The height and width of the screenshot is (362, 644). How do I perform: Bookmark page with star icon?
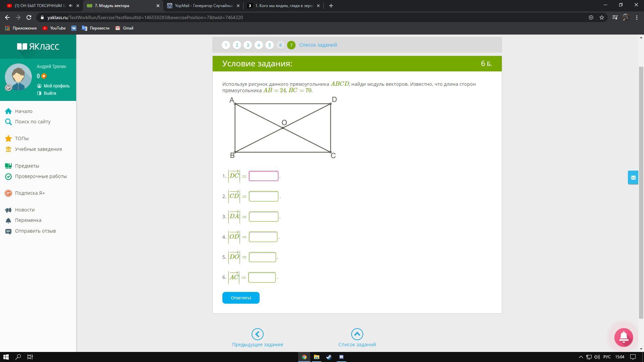[x=602, y=17]
